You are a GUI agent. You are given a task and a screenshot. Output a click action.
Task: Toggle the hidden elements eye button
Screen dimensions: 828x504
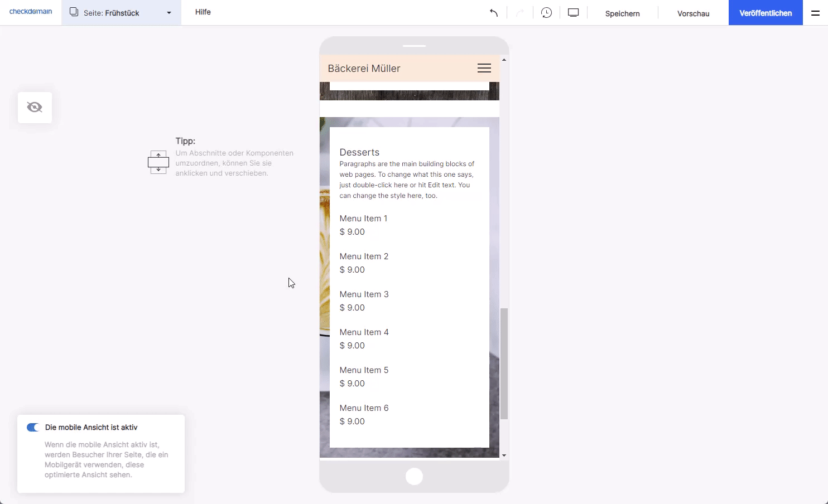pyautogui.click(x=35, y=107)
